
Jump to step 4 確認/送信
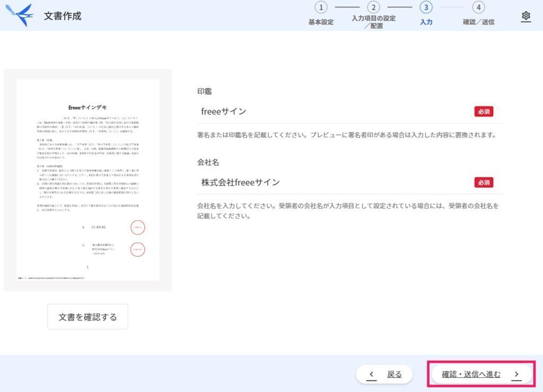pos(479,14)
